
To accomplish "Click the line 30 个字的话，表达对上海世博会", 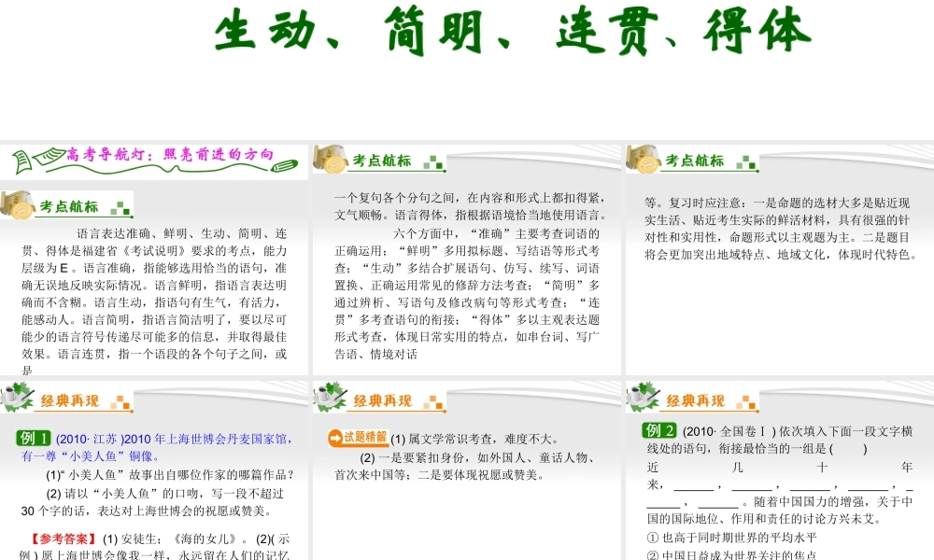I will pos(148,511).
